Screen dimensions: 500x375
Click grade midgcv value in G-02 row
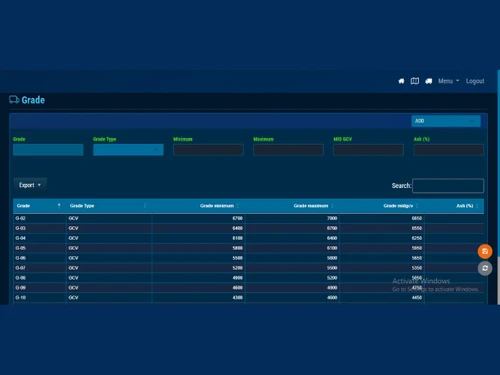417,218
